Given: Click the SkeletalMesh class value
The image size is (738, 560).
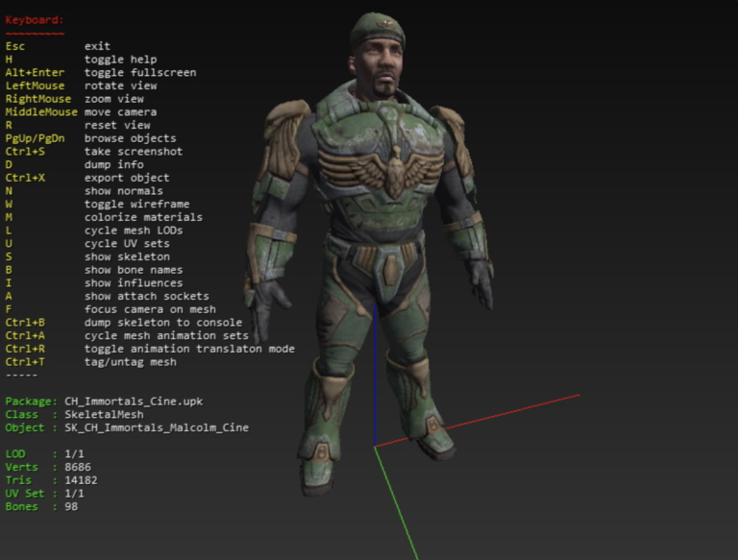Looking at the screenshot, I should click(104, 415).
